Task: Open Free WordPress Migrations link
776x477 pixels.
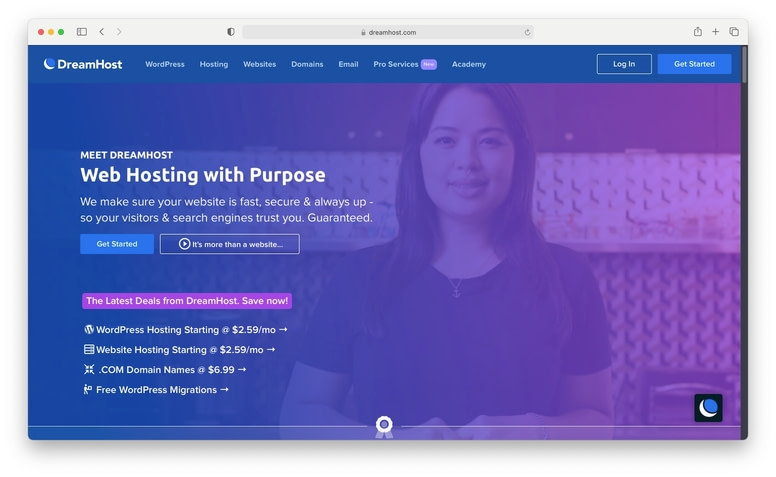Action: tap(162, 390)
